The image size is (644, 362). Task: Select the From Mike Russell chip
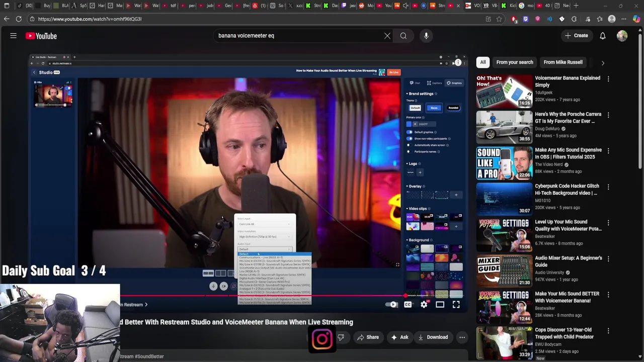(x=563, y=62)
